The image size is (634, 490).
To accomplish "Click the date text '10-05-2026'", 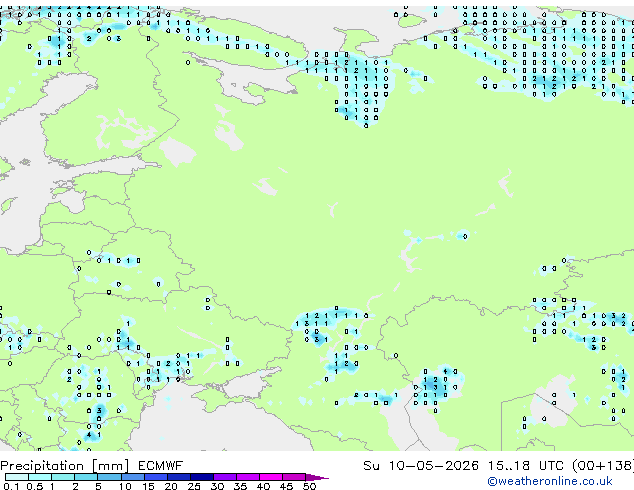I will click(x=433, y=466).
